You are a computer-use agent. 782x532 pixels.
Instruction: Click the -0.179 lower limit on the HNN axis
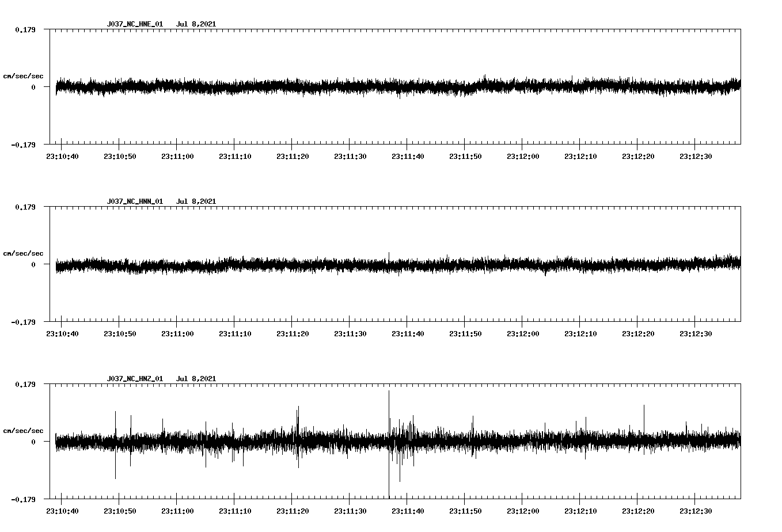click(x=23, y=322)
